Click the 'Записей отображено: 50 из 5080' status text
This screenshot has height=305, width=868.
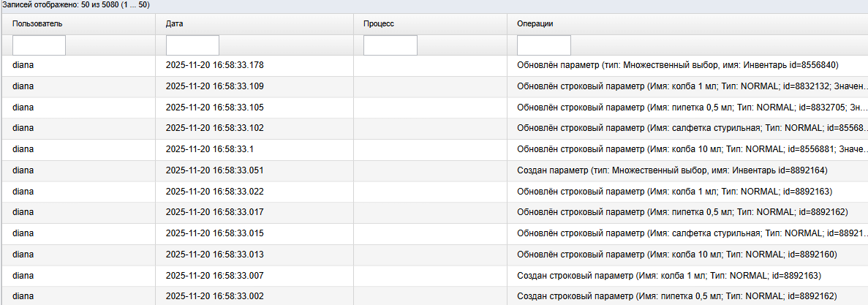click(x=76, y=4)
